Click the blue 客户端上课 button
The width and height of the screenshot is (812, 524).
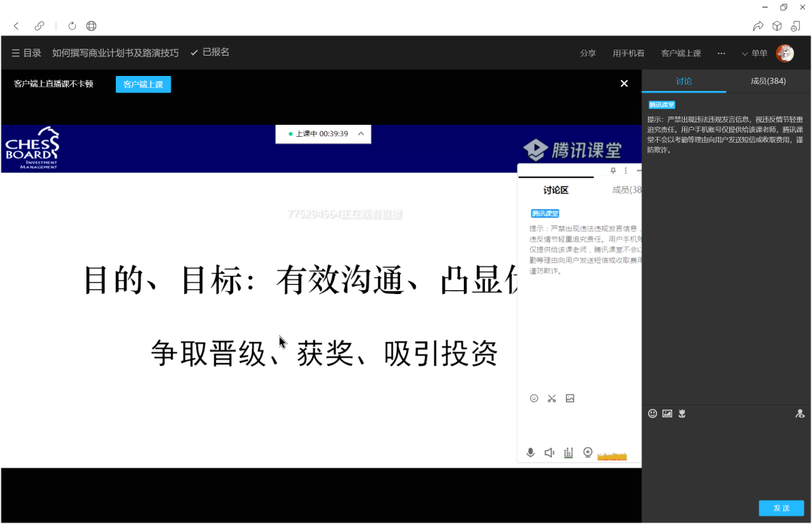144,84
